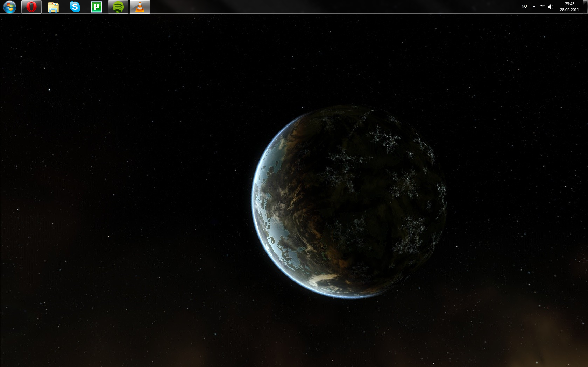Screen dimensions: 588x367
Task: Open Skype from the taskbar
Action: pyautogui.click(x=75, y=7)
